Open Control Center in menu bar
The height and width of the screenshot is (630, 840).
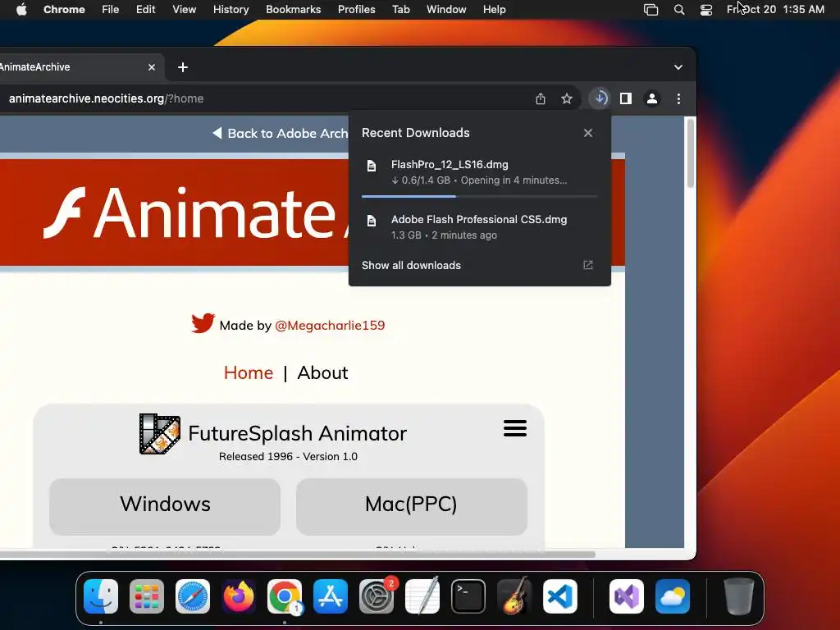tap(706, 10)
